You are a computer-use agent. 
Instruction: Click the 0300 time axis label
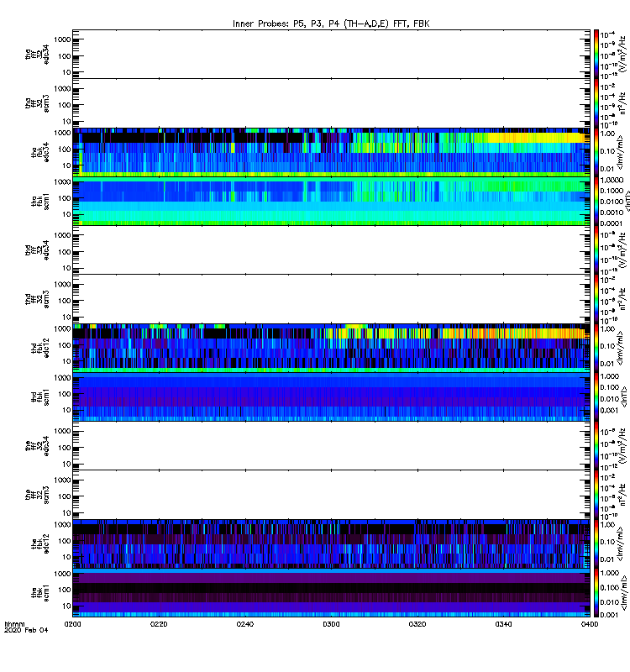pos(331,624)
